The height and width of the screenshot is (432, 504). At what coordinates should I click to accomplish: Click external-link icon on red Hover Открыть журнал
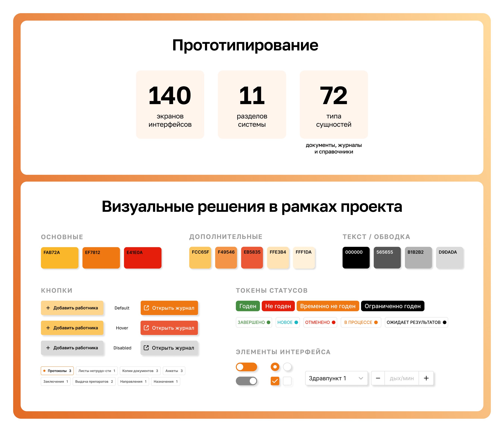(146, 328)
